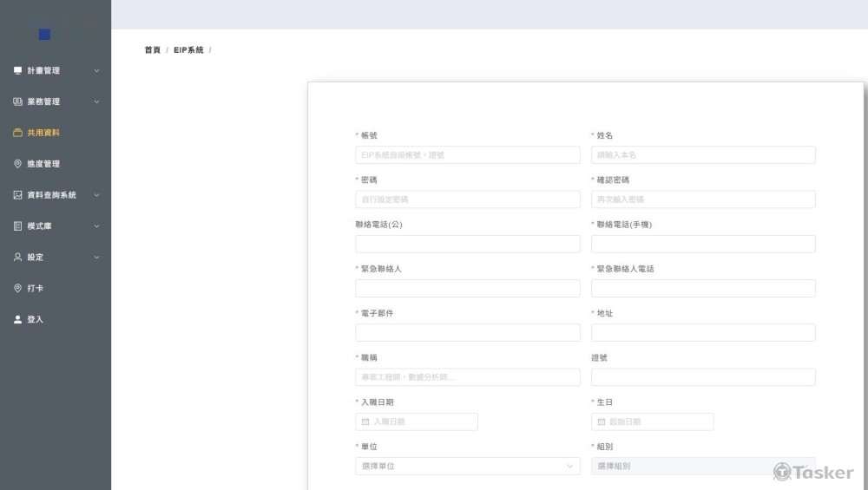The width and height of the screenshot is (868, 490).
Task: Click the 資料查詢系統 chart icon
Action: point(17,195)
